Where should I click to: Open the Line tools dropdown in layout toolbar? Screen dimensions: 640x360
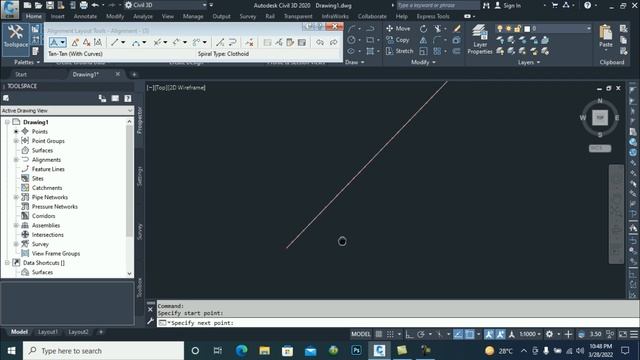click(x=123, y=42)
